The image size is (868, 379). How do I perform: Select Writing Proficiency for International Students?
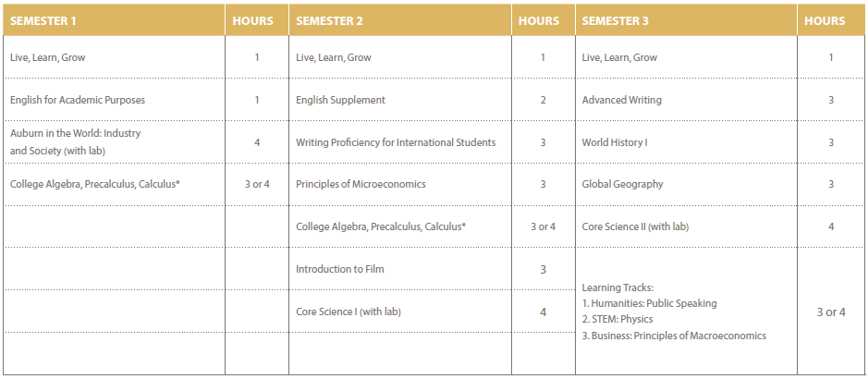tap(396, 142)
